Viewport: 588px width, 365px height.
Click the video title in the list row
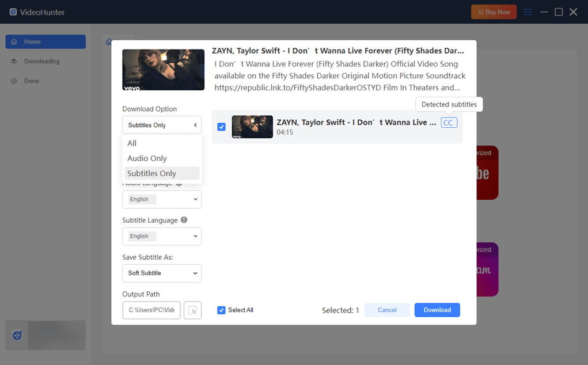tap(356, 123)
